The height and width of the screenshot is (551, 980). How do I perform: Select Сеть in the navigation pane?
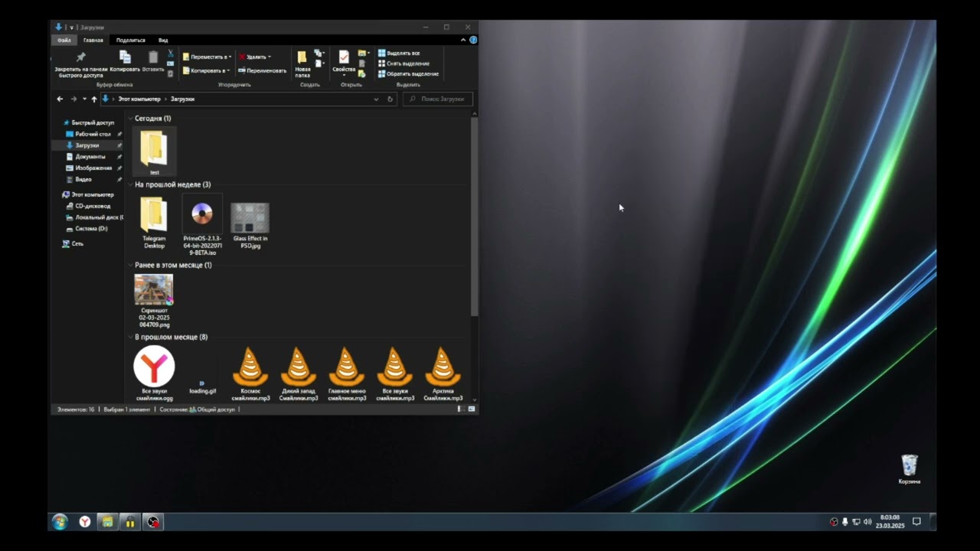73,243
